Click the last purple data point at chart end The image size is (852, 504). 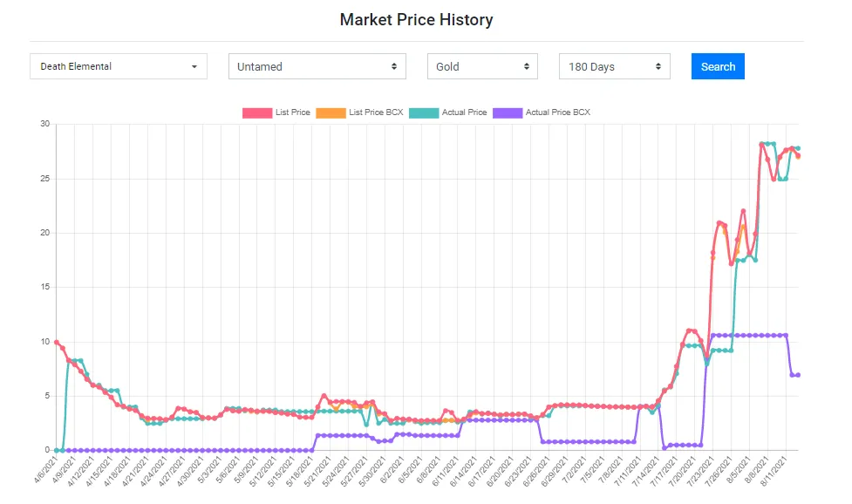point(798,375)
